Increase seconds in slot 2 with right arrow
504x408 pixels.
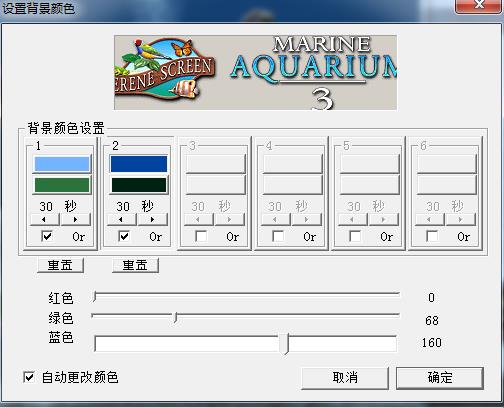click(x=153, y=220)
